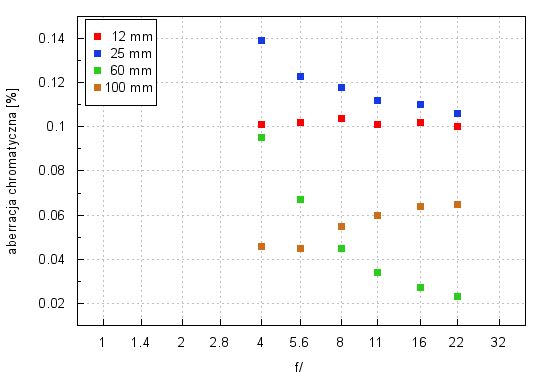Select the orange 100 mm legend swatch

[x=98, y=87]
